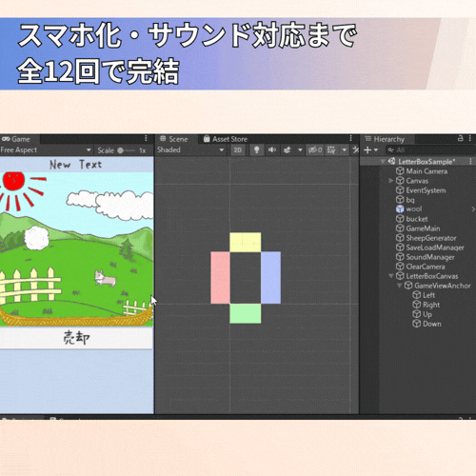Open Hierarchy panel more options menu

pyautogui.click(x=470, y=138)
